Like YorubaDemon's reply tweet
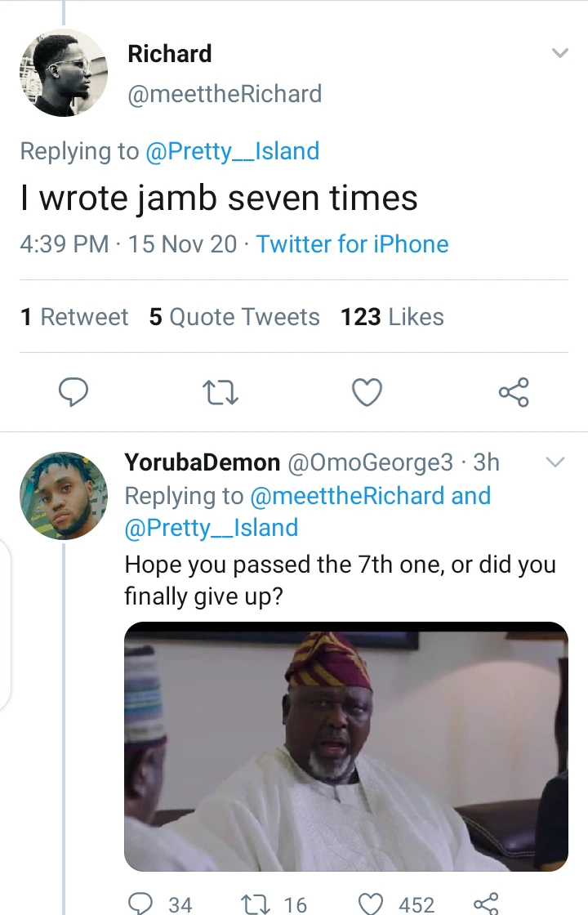Viewport: 588px width, 915px height. click(x=372, y=902)
